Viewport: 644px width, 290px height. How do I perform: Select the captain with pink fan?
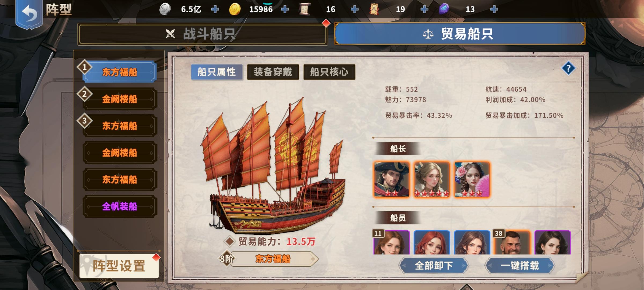472,179
